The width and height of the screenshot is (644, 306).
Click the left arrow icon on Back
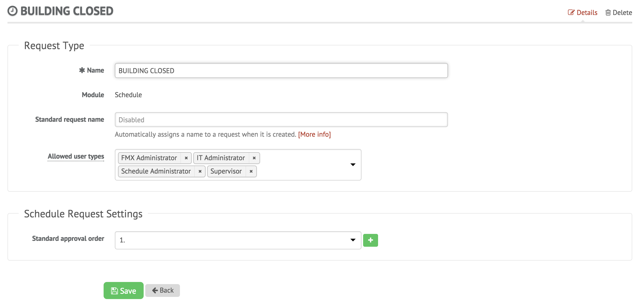click(x=155, y=290)
